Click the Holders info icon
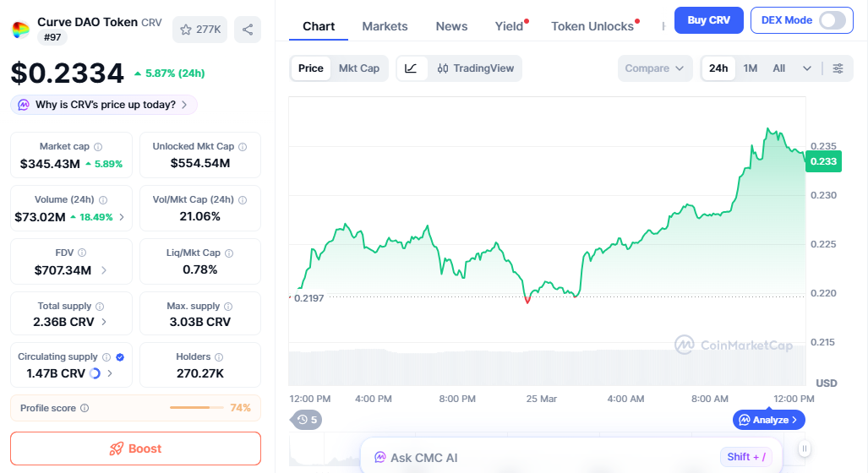The image size is (868, 473). pos(219,357)
